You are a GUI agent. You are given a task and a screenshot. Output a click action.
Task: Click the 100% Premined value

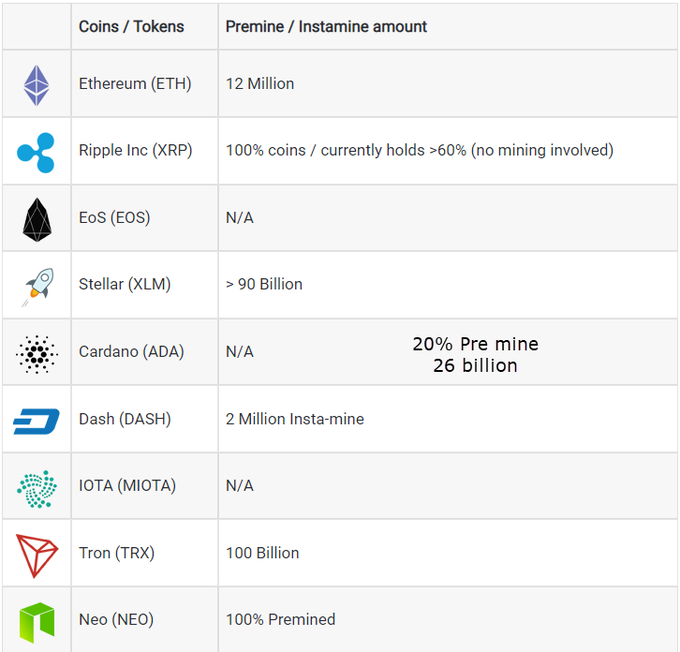pyautogui.click(x=281, y=619)
